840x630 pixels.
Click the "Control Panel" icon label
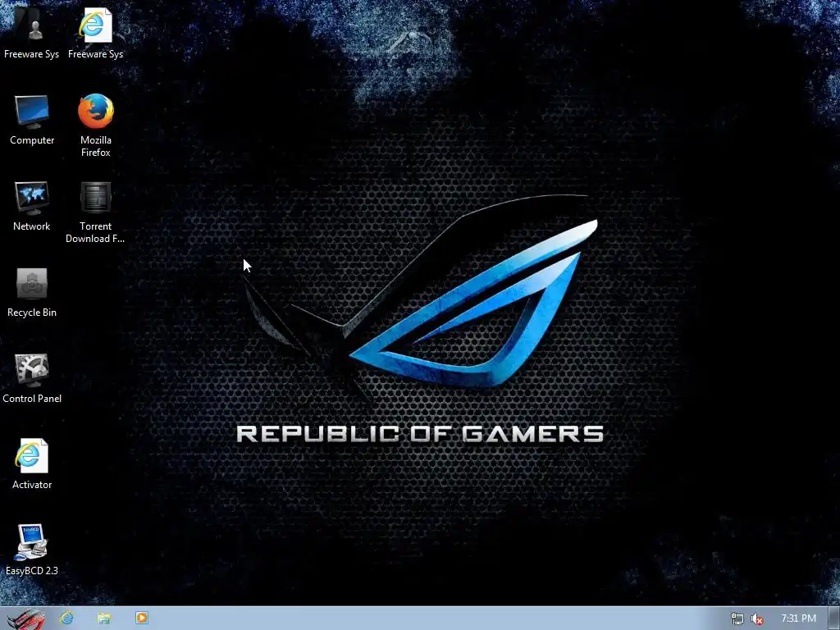click(32, 399)
